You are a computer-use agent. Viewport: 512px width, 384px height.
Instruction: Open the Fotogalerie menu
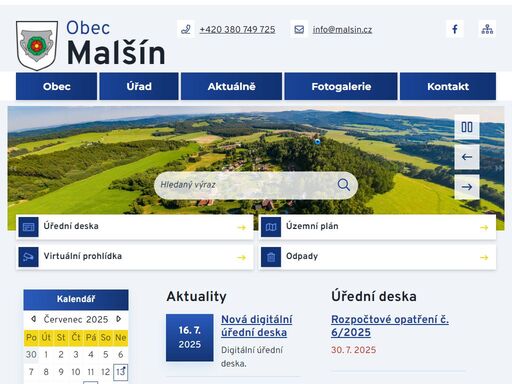[x=341, y=86]
